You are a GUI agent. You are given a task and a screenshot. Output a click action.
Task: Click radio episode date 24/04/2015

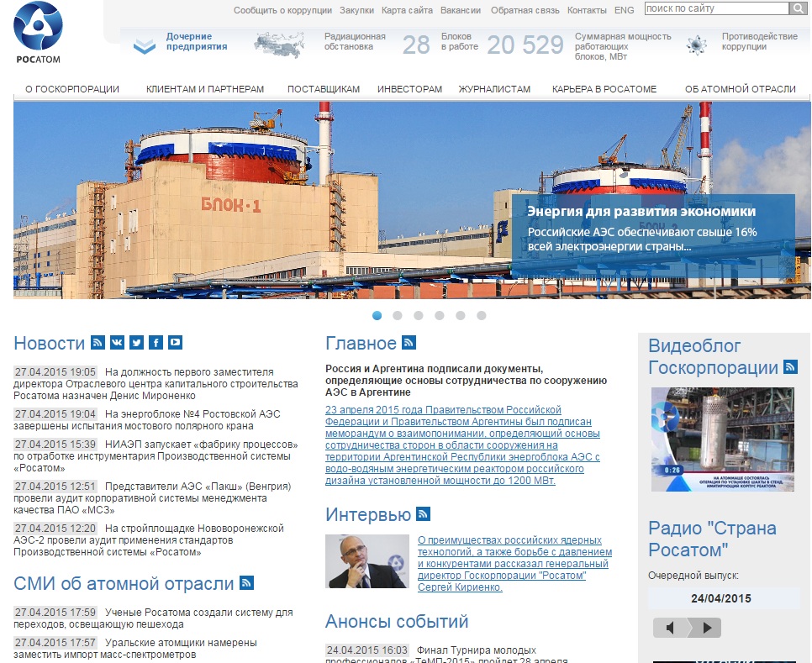coord(721,598)
